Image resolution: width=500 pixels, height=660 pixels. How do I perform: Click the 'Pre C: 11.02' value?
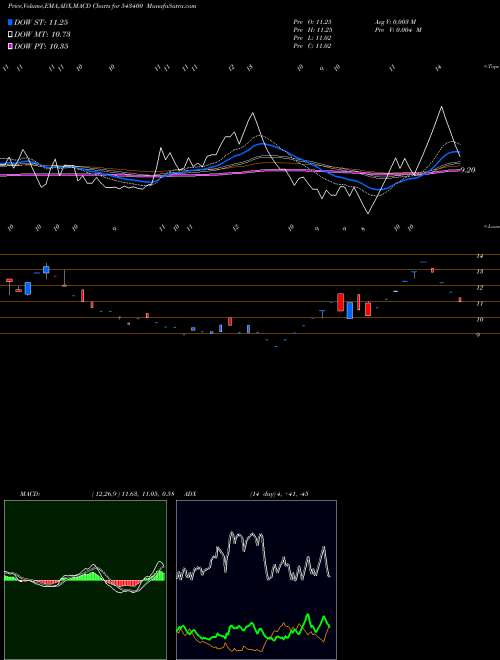point(313,46)
